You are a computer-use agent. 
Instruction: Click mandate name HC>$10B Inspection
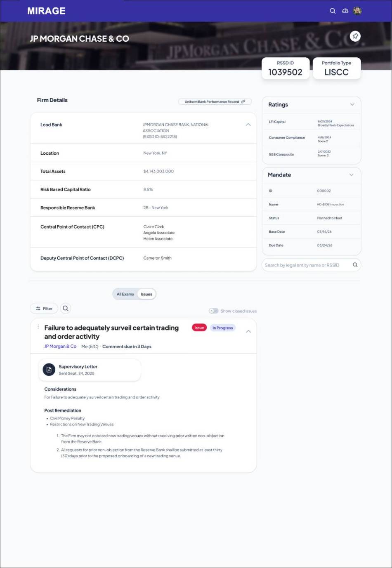click(x=331, y=205)
